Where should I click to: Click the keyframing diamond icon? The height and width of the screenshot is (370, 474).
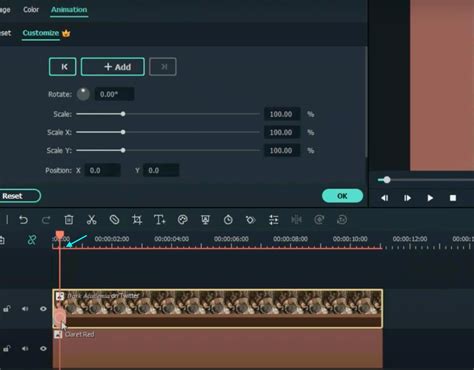pos(251,220)
